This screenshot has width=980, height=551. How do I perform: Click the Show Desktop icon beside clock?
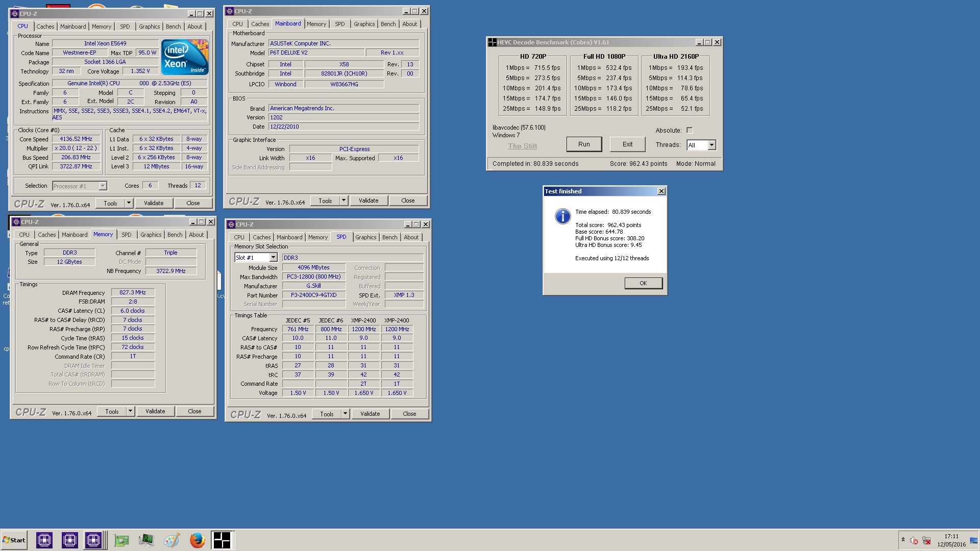pyautogui.click(x=973, y=541)
